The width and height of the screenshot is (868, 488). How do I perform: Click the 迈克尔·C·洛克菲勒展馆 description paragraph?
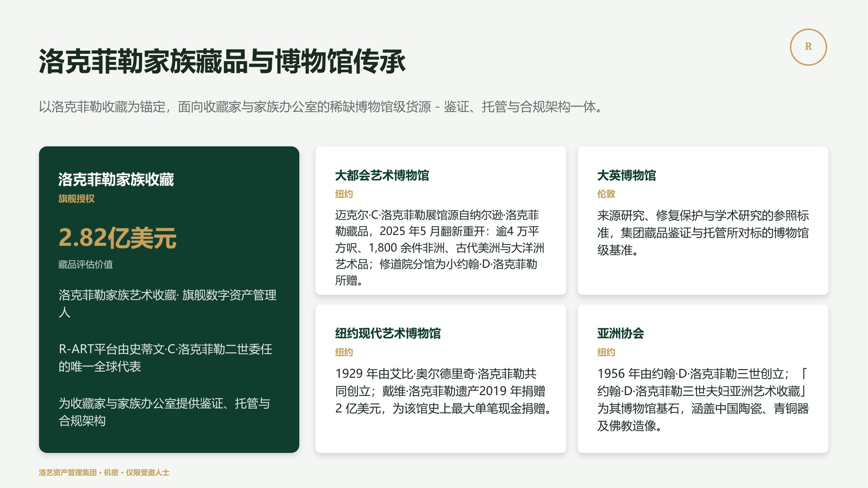pyautogui.click(x=440, y=248)
